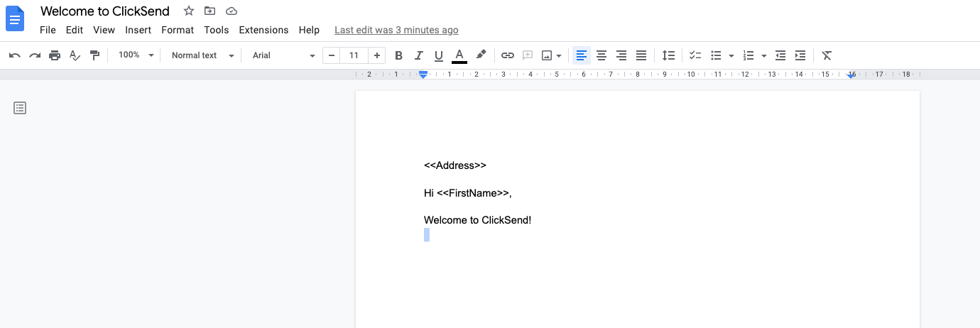This screenshot has width=980, height=328.
Task: Toggle Italic formatting
Action: (418, 55)
